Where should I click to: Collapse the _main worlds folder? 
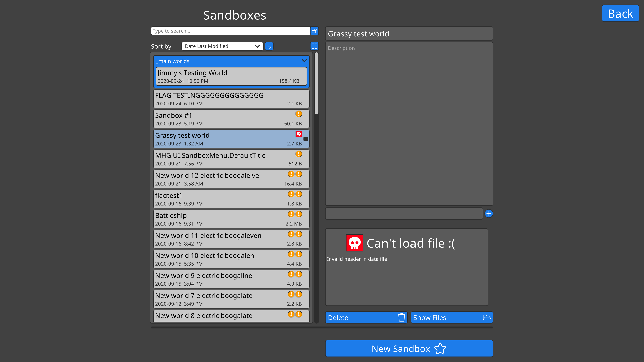304,61
